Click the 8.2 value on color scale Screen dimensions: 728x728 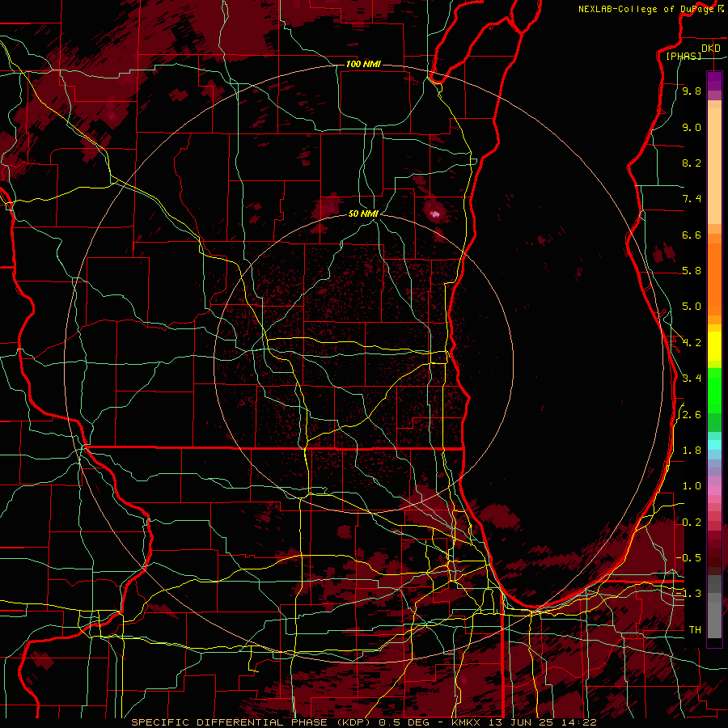click(692, 163)
